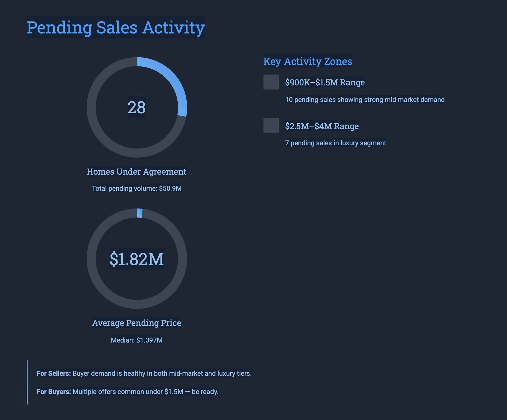Image resolution: width=507 pixels, height=420 pixels.
Task: Open the $900K–$1.5M Range heading
Action: click(325, 82)
